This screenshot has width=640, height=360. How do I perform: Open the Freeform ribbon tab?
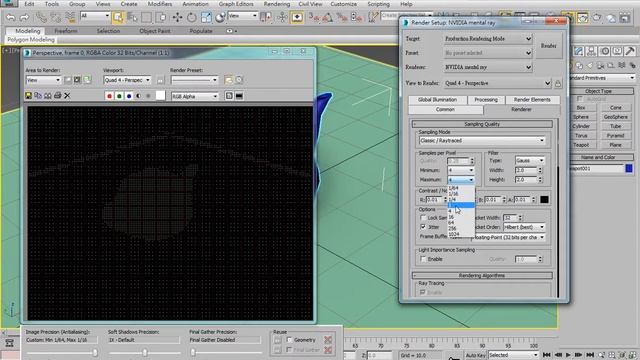pyautogui.click(x=66, y=31)
